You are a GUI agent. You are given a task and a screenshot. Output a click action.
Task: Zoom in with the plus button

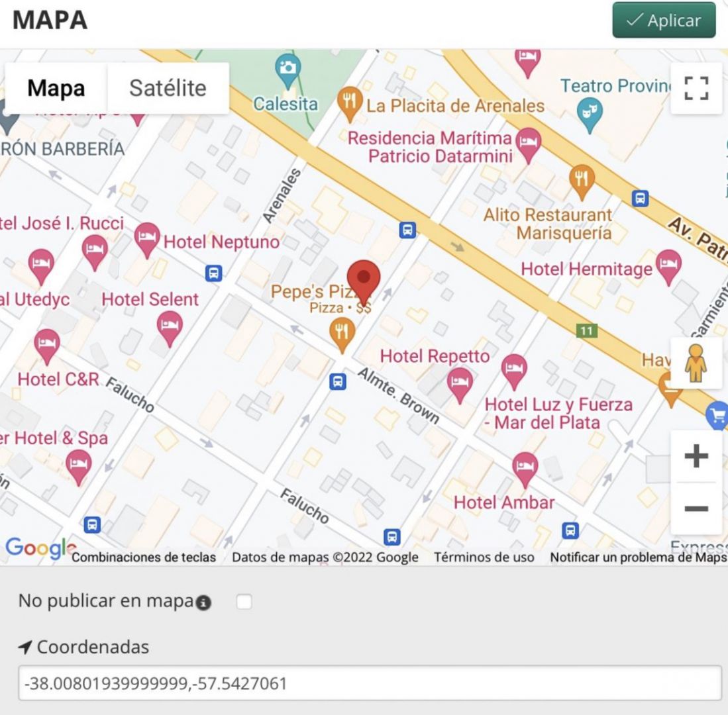696,456
